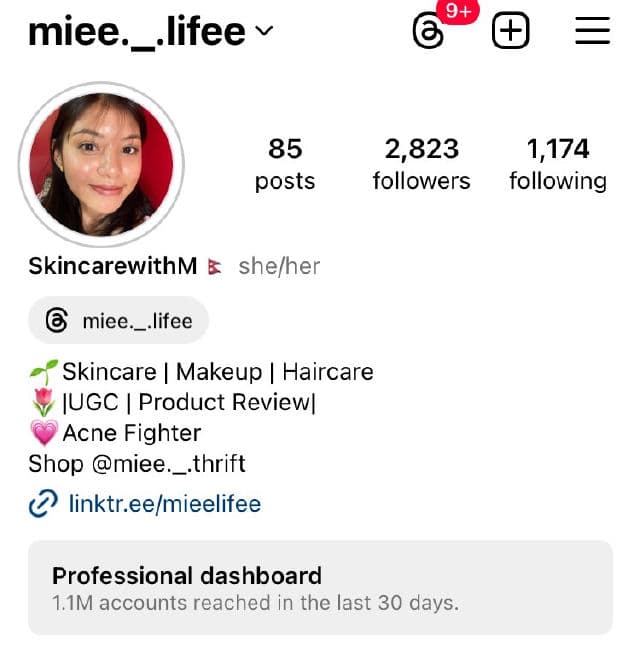Open the miee._.lifee Threads profile pill

click(x=118, y=320)
